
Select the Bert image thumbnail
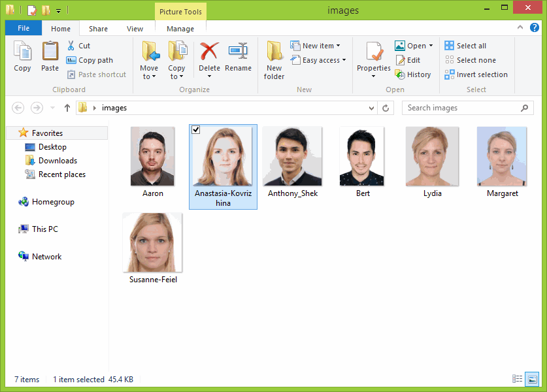(x=362, y=156)
